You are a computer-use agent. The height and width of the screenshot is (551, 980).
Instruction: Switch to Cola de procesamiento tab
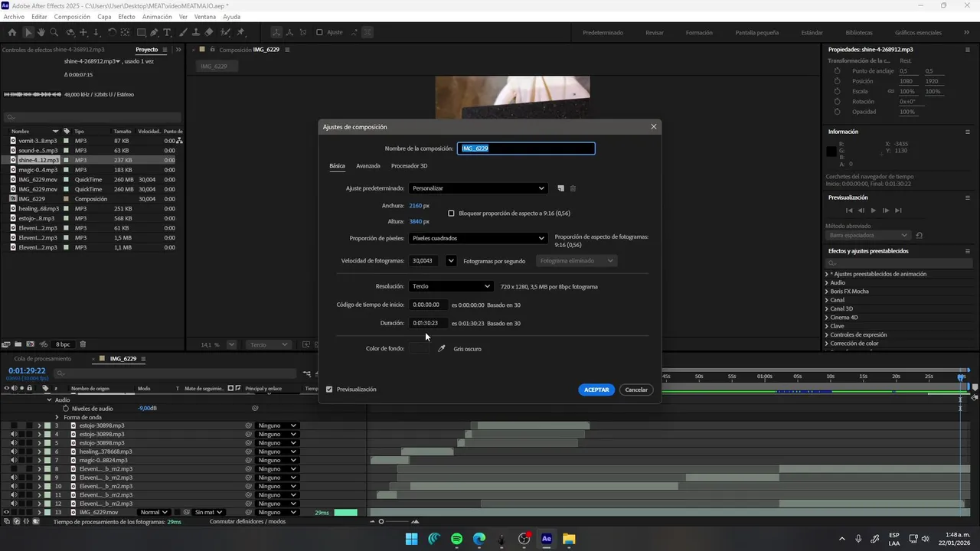coord(42,359)
